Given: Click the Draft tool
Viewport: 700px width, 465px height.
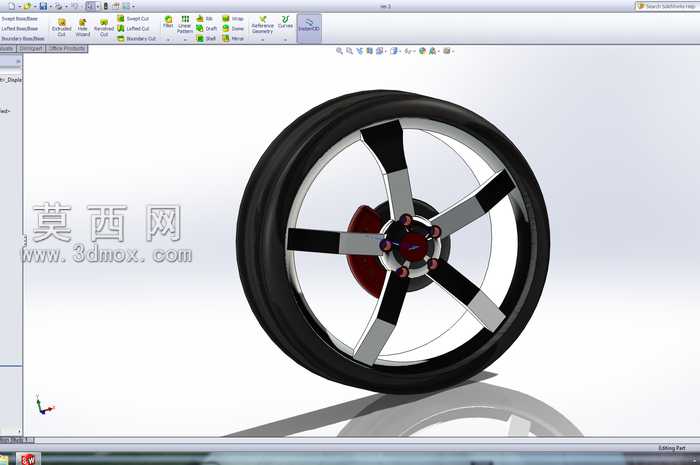Looking at the screenshot, I should click(x=206, y=29).
